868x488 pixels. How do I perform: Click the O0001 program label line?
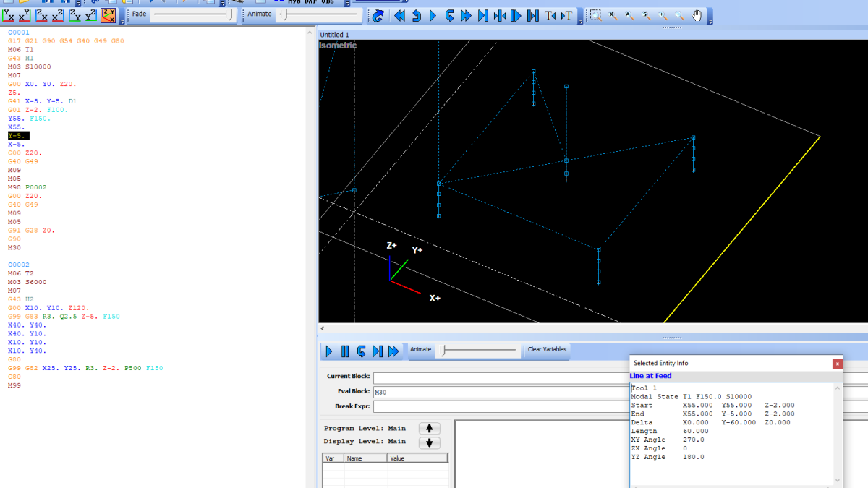18,33
